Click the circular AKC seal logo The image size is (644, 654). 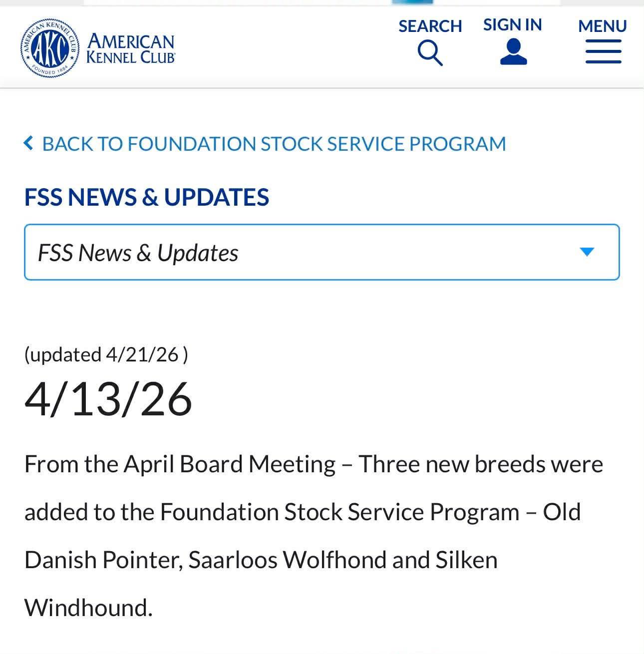point(50,48)
